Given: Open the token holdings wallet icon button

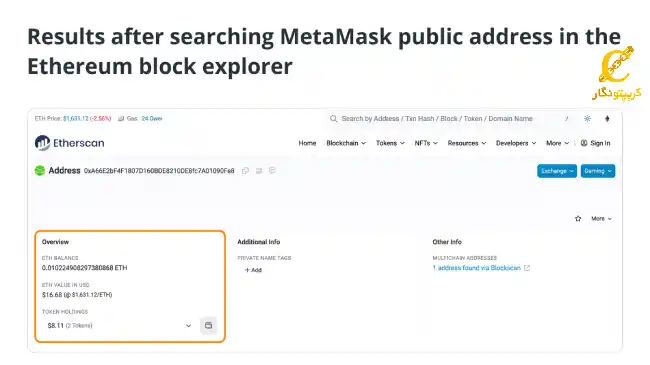Looking at the screenshot, I should coord(209,326).
